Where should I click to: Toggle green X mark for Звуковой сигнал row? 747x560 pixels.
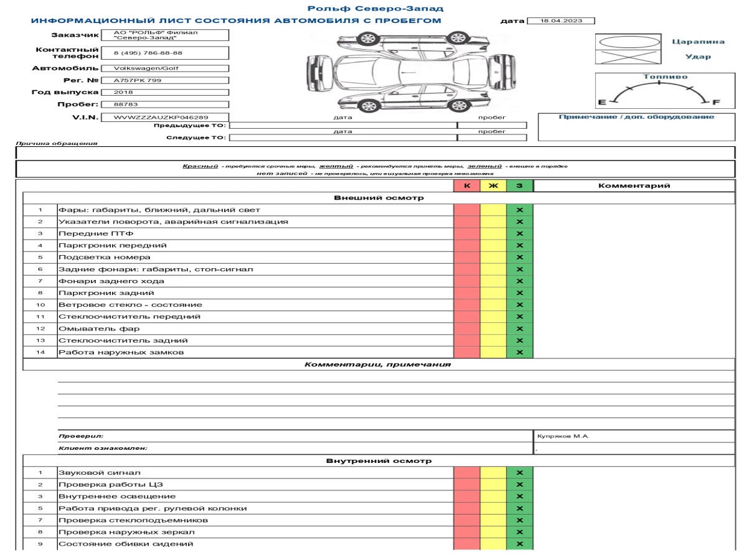[x=520, y=473]
